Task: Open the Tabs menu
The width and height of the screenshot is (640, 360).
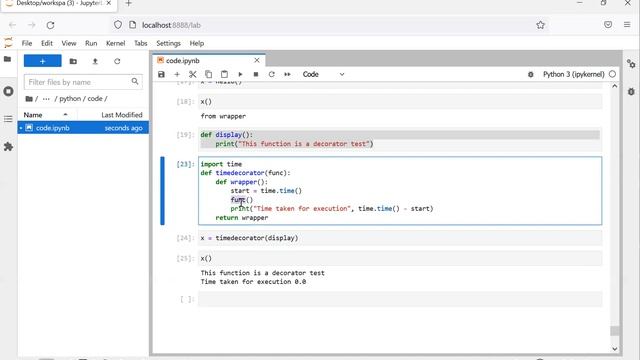Action: 141,43
